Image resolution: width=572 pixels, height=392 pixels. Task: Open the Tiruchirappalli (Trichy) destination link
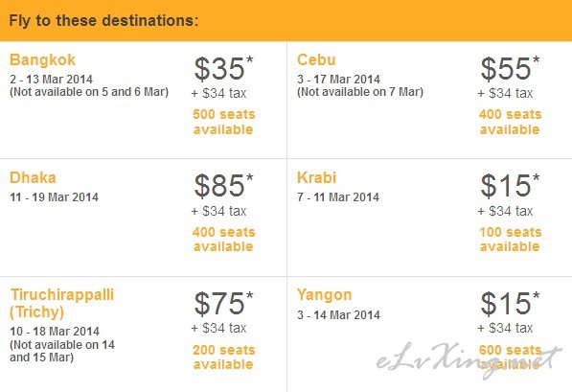(x=62, y=303)
